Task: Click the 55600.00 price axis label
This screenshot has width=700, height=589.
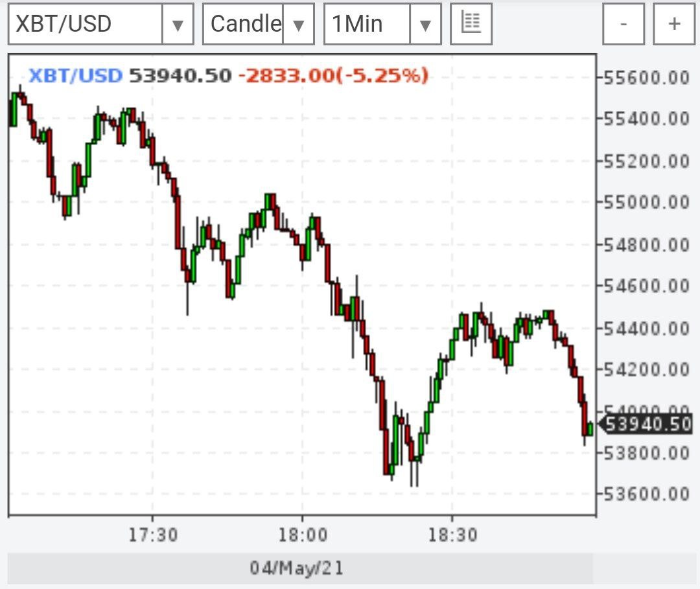Action: 646,77
